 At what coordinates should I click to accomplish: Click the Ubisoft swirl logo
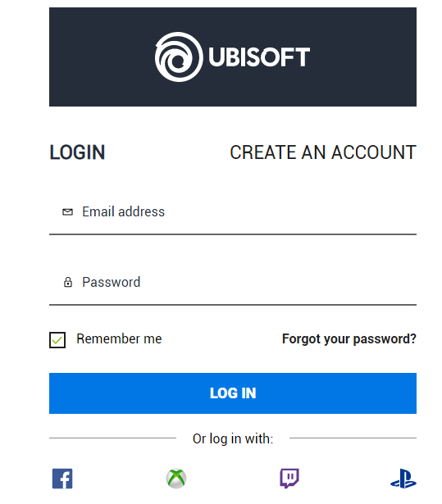point(179,57)
